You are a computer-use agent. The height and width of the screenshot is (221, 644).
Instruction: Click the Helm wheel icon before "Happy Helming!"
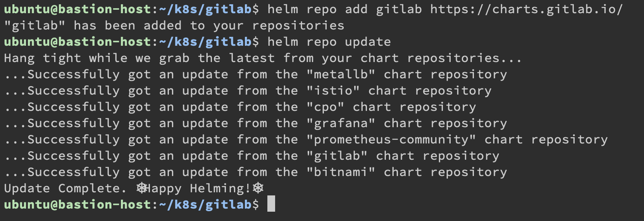(142, 188)
